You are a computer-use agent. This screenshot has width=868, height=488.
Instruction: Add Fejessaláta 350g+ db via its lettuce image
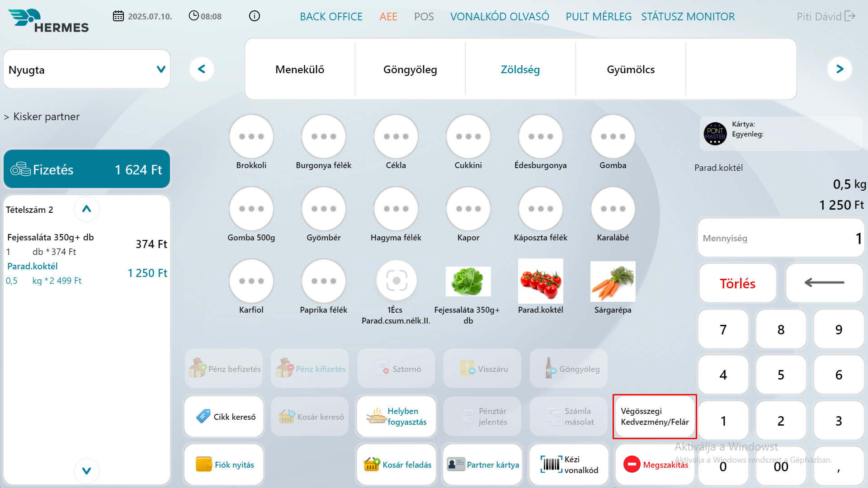pyautogui.click(x=468, y=281)
